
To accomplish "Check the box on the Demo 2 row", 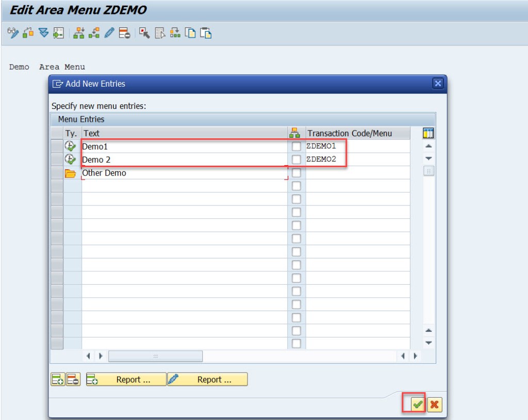I will (x=295, y=159).
